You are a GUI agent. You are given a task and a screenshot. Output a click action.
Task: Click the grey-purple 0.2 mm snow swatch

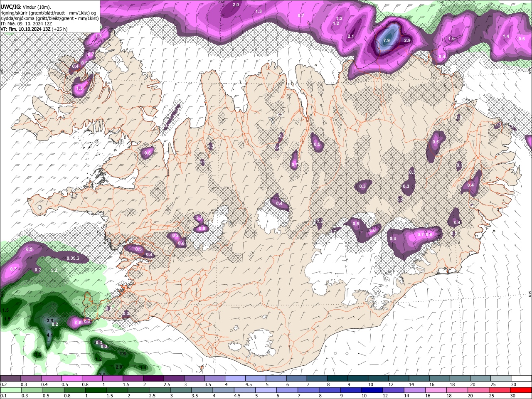click(x=10, y=378)
